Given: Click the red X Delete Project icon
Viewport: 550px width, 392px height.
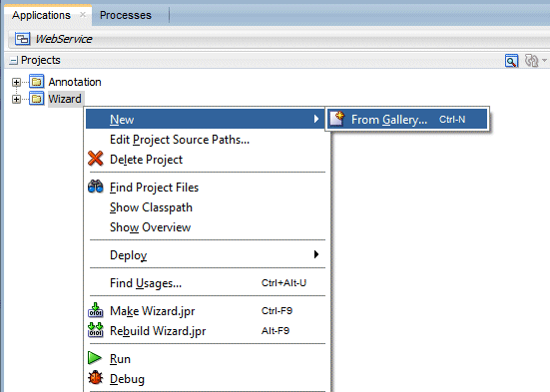Looking at the screenshot, I should tap(96, 159).
